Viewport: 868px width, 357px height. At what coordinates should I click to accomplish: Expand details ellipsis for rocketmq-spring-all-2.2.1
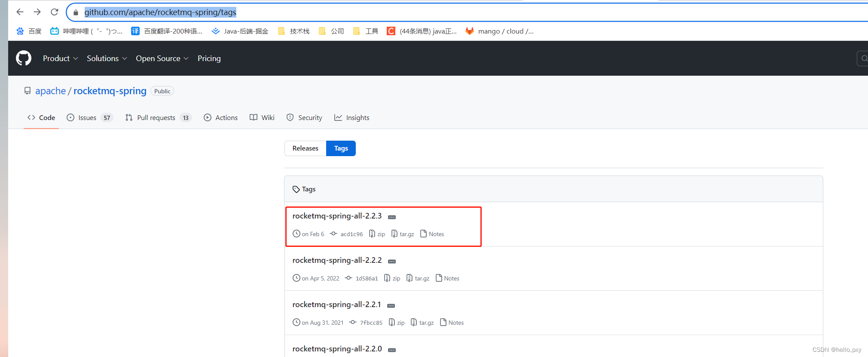[391, 306]
